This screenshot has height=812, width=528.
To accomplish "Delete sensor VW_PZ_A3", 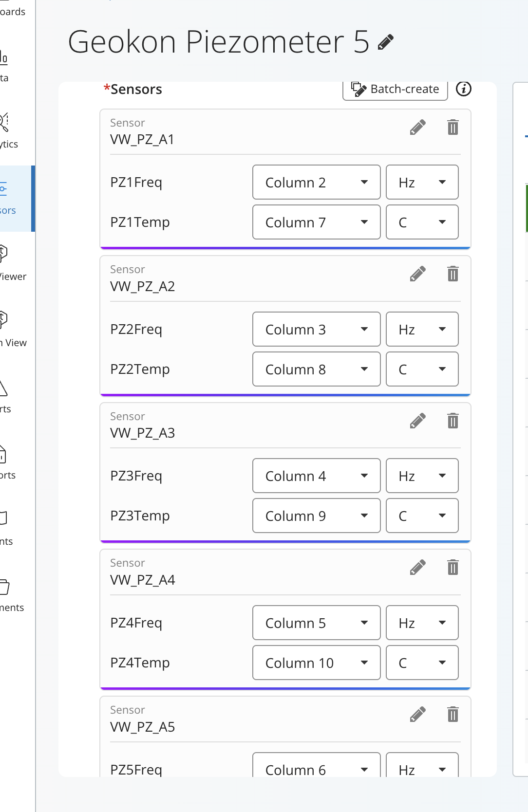I will pos(453,421).
